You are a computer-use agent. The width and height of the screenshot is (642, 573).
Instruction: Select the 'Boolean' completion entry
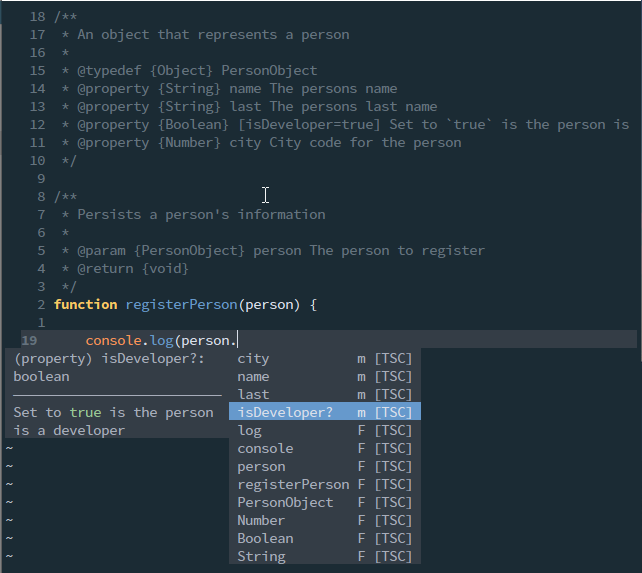pos(325,539)
